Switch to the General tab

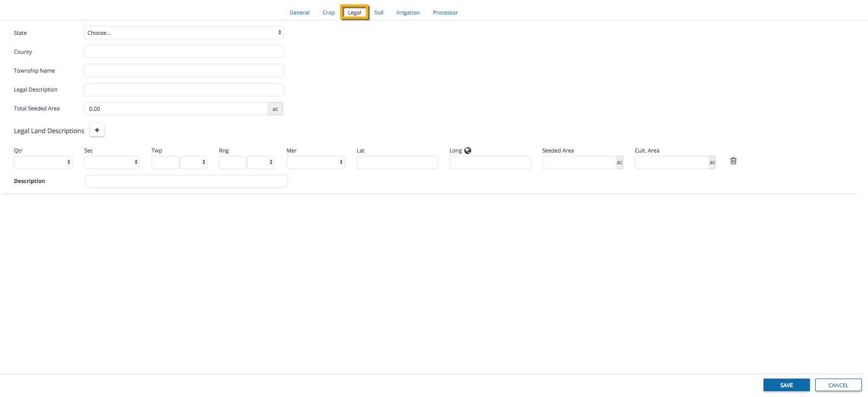[299, 13]
